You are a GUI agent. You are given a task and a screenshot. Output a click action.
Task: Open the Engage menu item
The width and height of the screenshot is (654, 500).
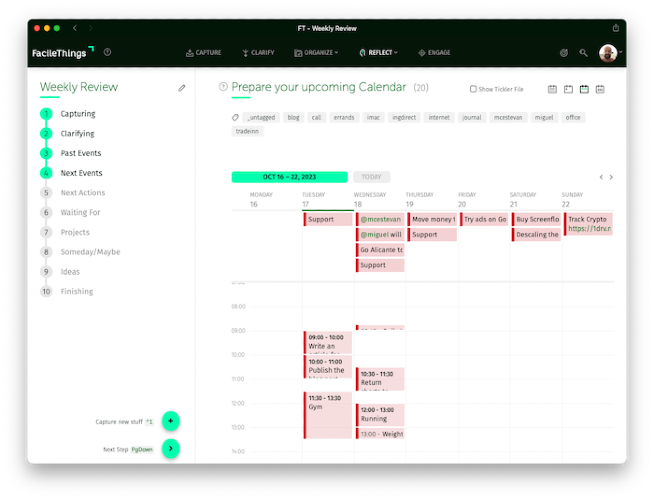[x=434, y=53]
